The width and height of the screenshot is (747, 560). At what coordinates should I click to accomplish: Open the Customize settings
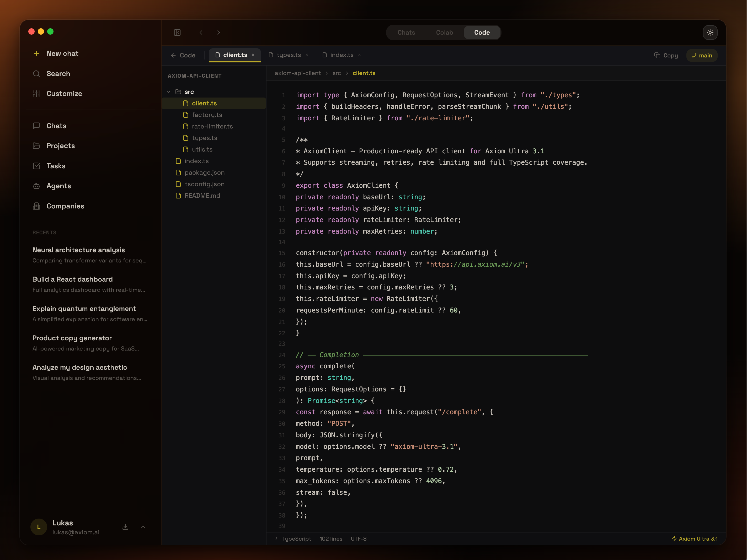pos(64,94)
